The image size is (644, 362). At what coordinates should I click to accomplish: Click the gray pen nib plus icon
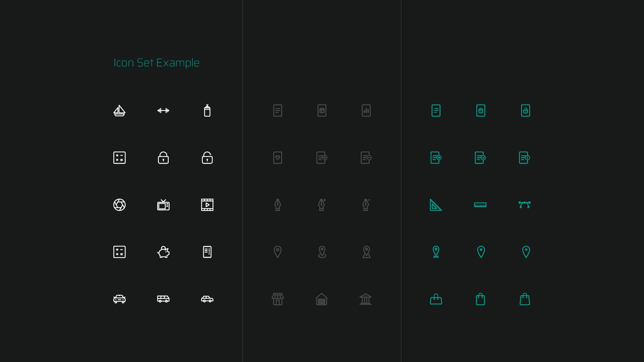click(x=322, y=205)
